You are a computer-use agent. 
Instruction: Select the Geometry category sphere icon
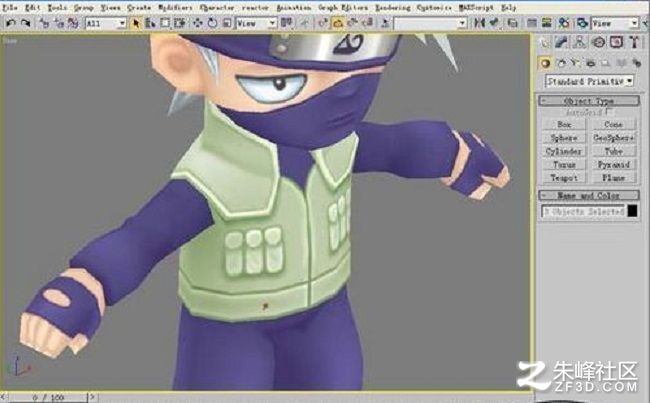coord(545,63)
